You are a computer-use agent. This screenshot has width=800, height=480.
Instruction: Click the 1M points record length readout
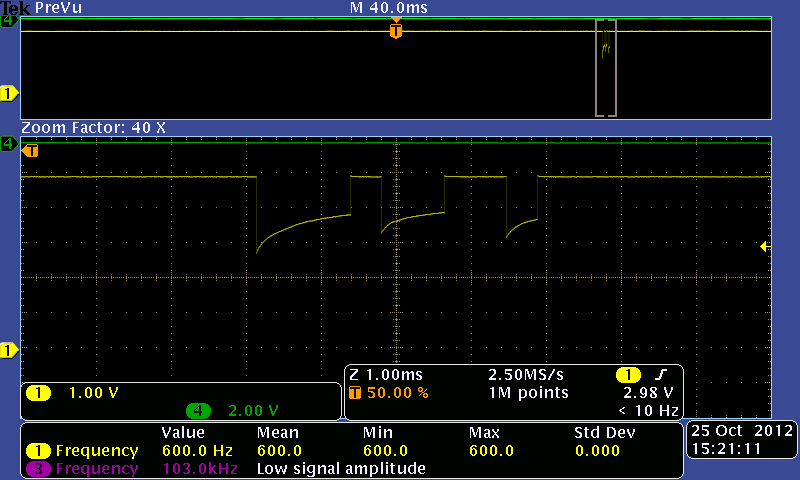[x=529, y=393]
